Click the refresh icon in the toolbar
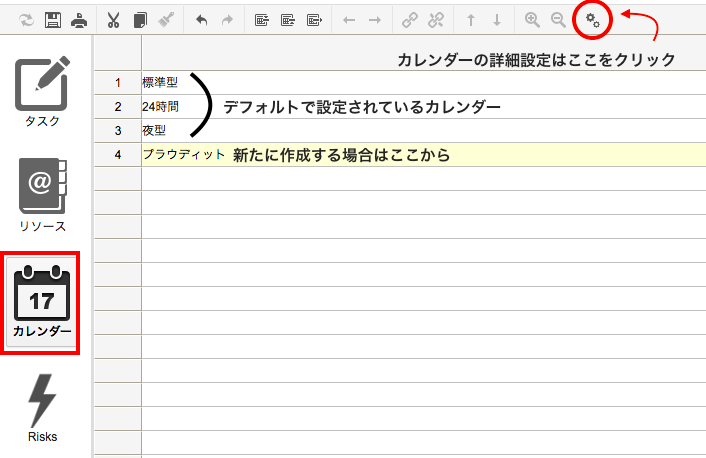This screenshot has width=706, height=458. (x=27, y=20)
